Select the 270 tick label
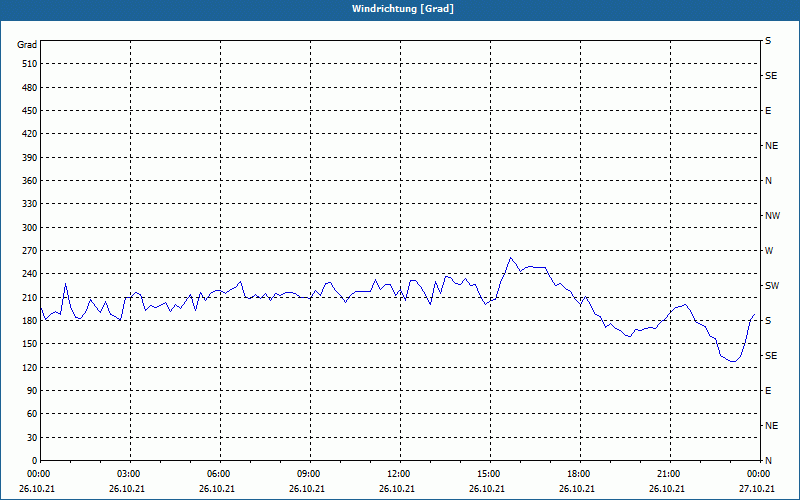This screenshot has height=500, width=800. coord(30,251)
